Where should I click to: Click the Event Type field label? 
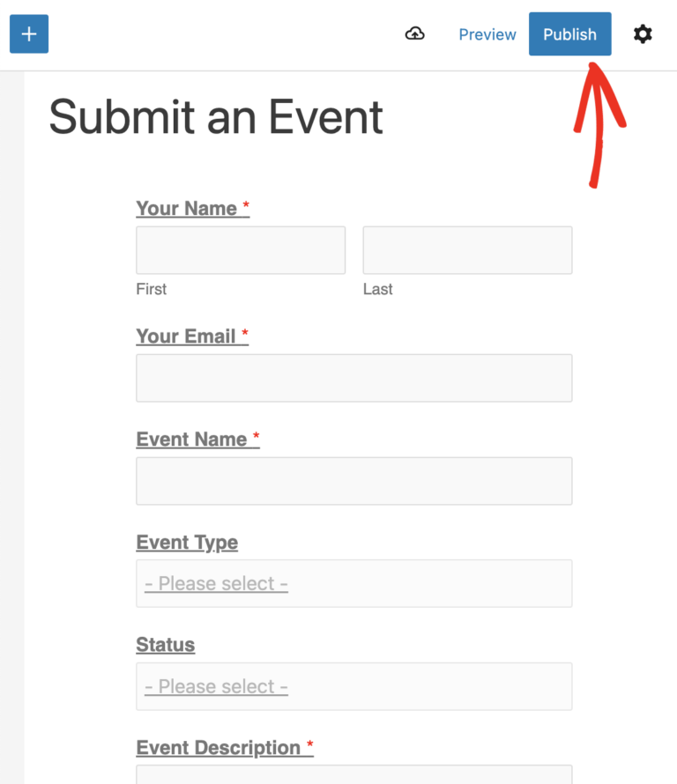187,543
